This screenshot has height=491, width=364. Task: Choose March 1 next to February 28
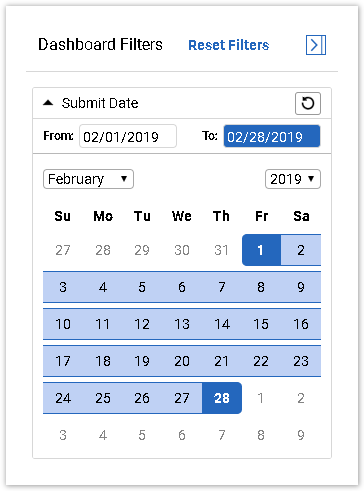261,398
